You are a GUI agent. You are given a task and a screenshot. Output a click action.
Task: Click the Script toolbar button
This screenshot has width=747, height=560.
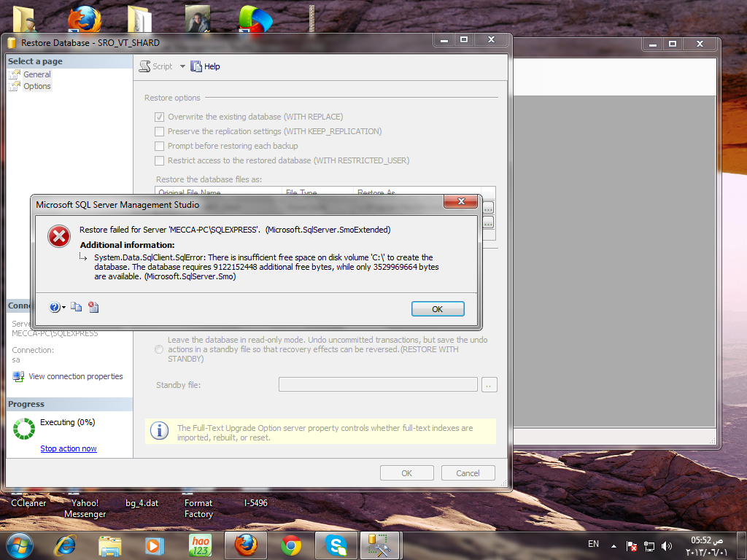tap(156, 66)
